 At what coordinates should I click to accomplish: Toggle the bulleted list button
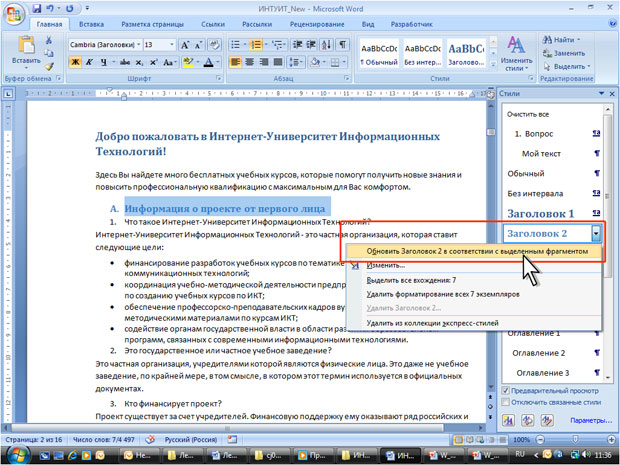coord(235,45)
